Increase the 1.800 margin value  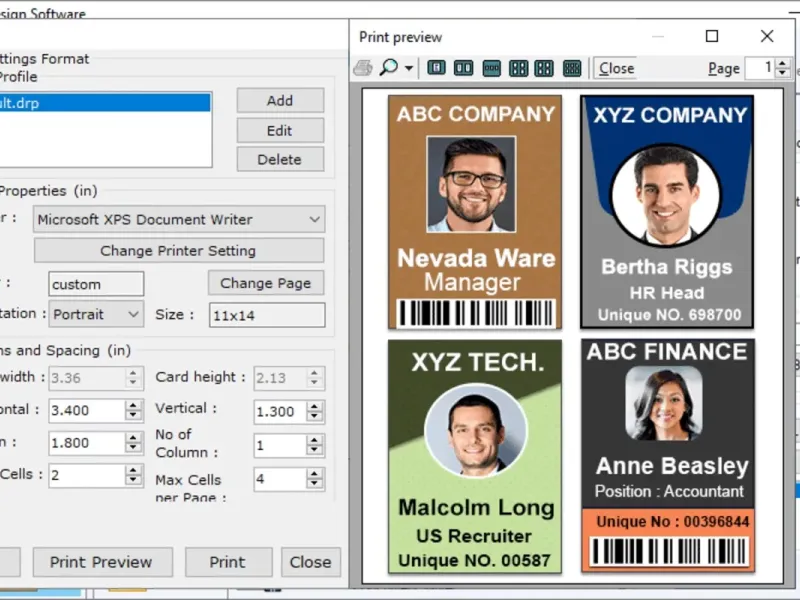(x=133, y=438)
